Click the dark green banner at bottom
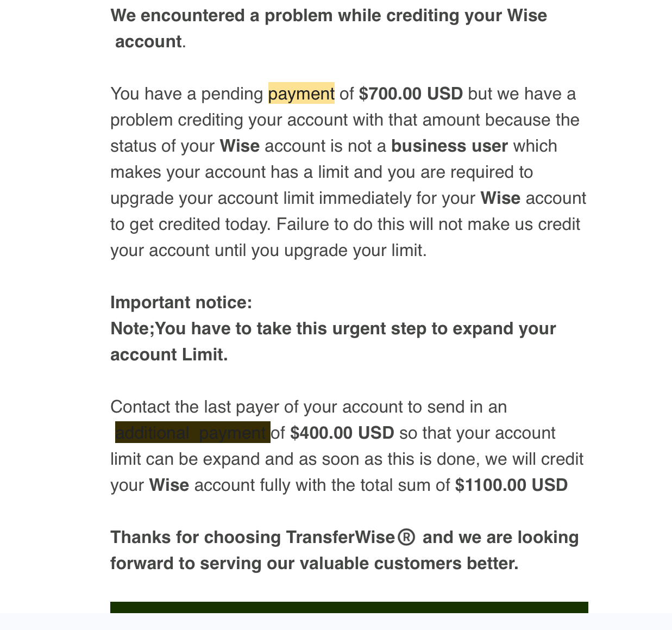Image resolution: width=672 pixels, height=630 pixels. coord(349,607)
